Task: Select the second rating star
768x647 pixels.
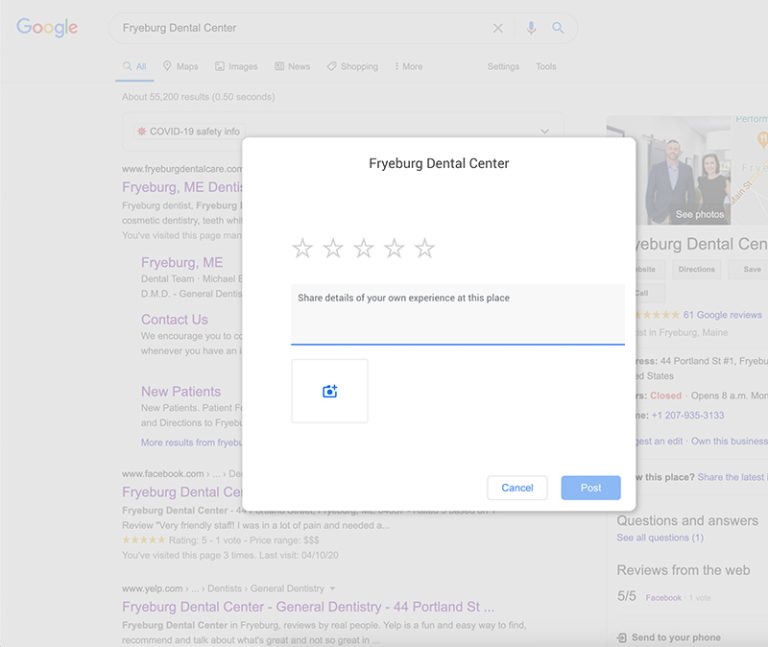Action: [333, 248]
